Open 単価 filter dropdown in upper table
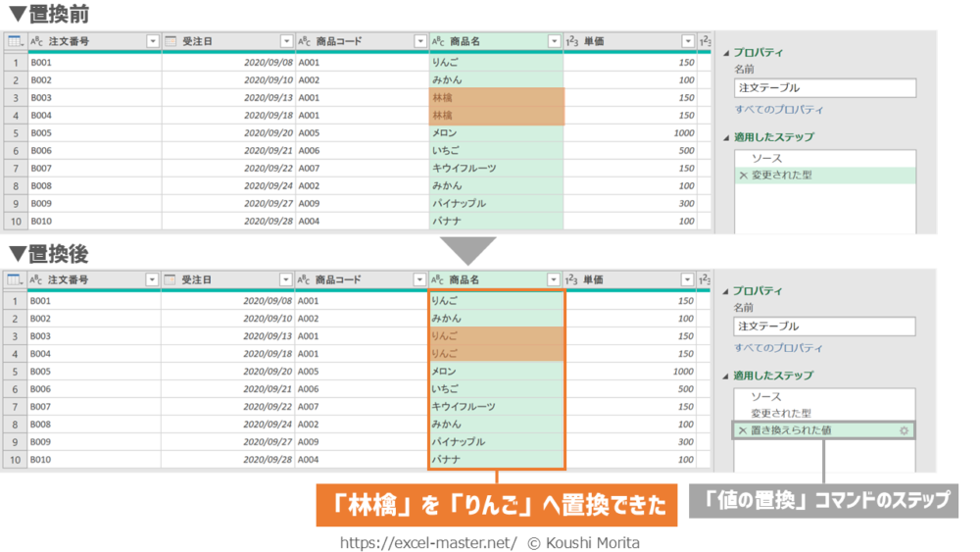 (688, 41)
